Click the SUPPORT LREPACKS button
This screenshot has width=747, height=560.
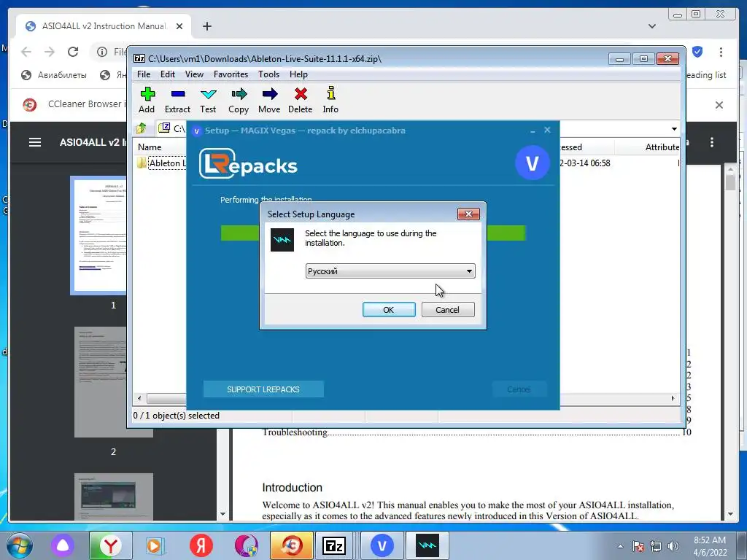(263, 389)
